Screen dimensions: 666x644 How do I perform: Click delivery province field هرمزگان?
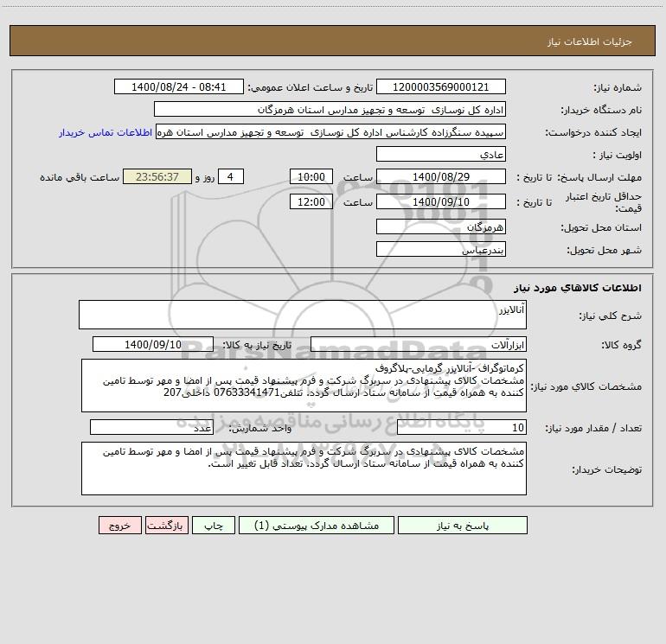441,226
